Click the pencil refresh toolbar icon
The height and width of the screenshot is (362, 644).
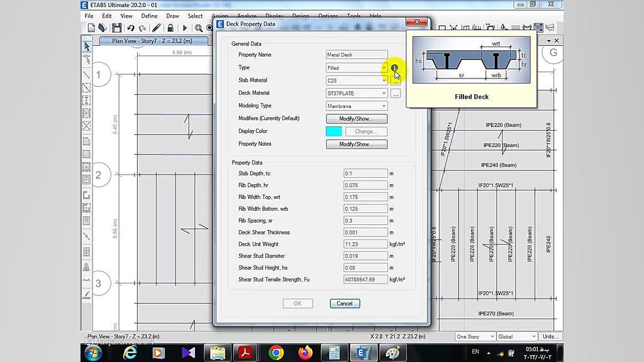click(x=156, y=28)
